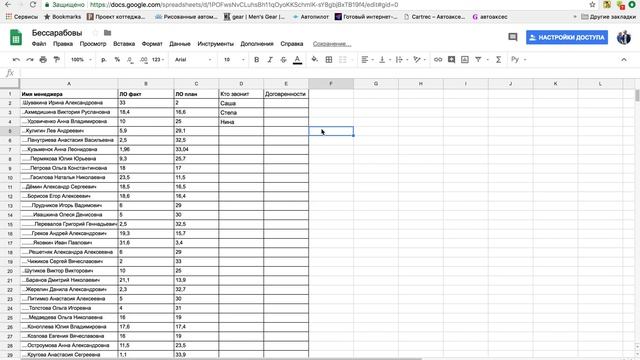Select column F header

pyautogui.click(x=331, y=84)
